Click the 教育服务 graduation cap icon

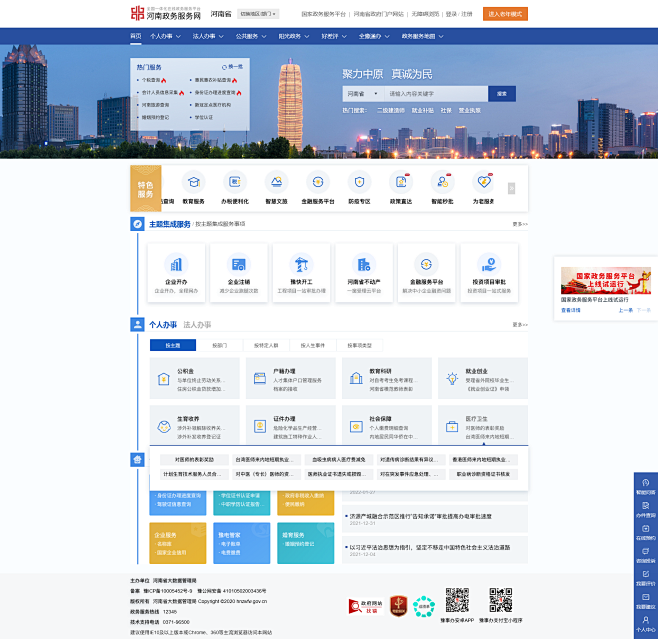(x=193, y=182)
